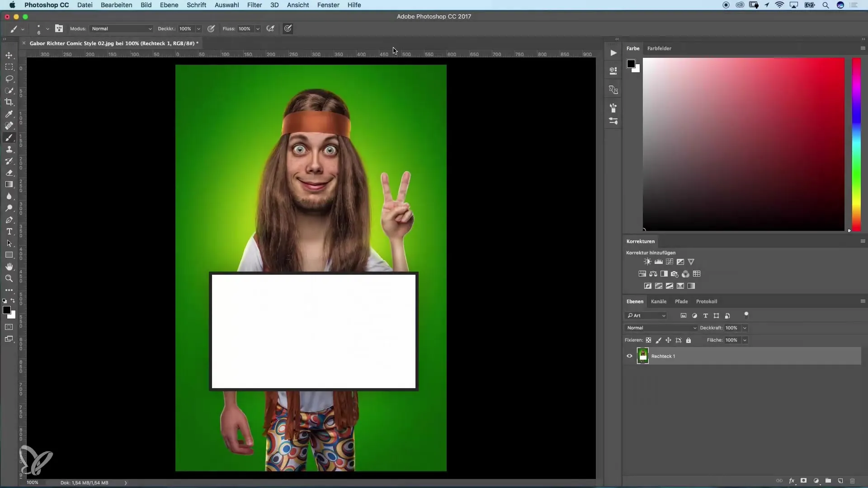Select the Gradient tool
The image size is (868, 488).
click(x=9, y=184)
